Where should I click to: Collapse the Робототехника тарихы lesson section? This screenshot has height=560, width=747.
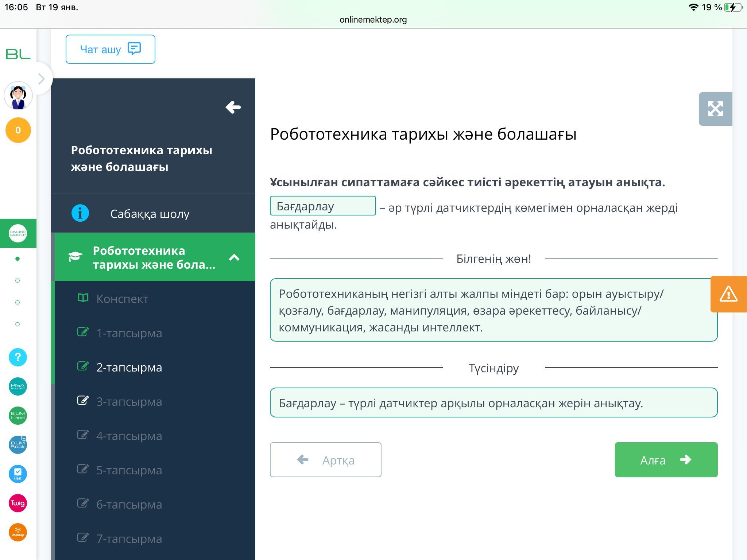[234, 257]
